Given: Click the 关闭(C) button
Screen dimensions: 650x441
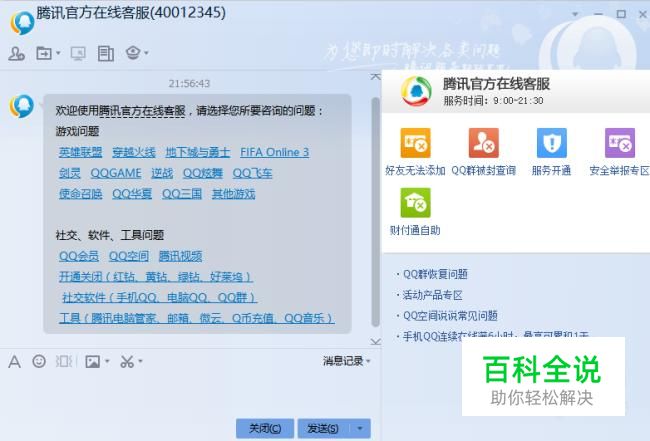Looking at the screenshot, I should tap(265, 429).
